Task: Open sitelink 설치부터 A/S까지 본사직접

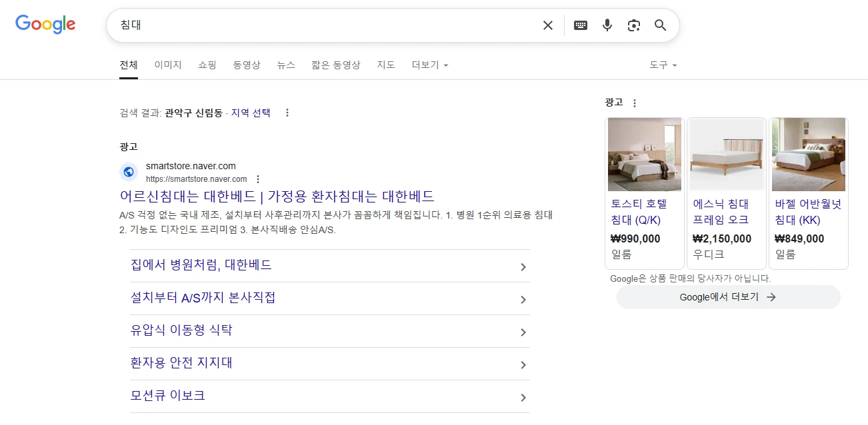Action: coord(203,298)
